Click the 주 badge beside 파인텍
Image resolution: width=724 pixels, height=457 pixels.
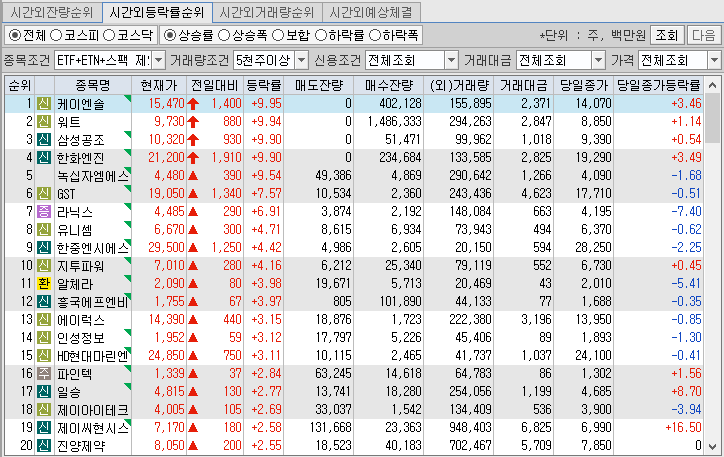point(44,373)
